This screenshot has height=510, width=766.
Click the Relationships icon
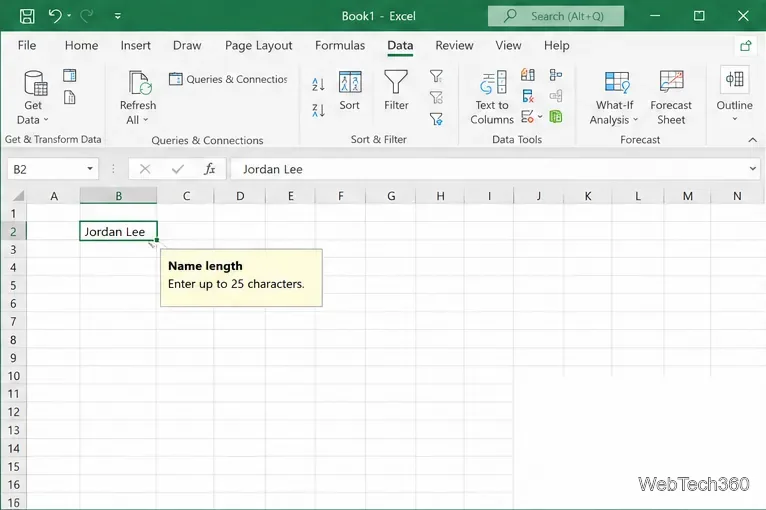[556, 96]
